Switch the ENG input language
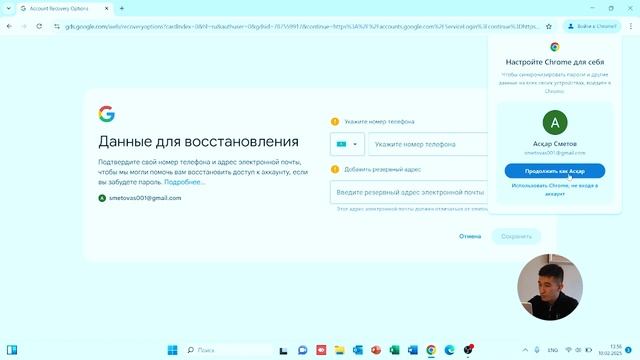This screenshot has height=360, width=640. click(x=553, y=350)
